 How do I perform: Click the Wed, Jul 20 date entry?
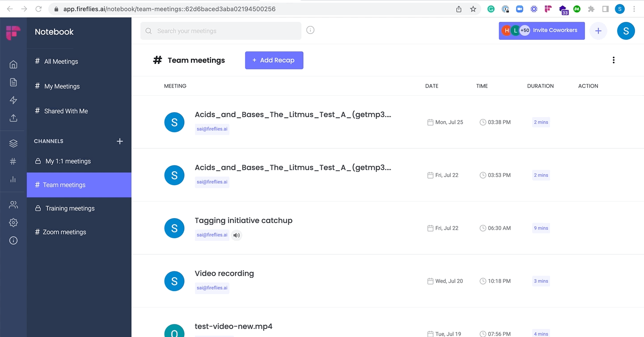pos(445,281)
